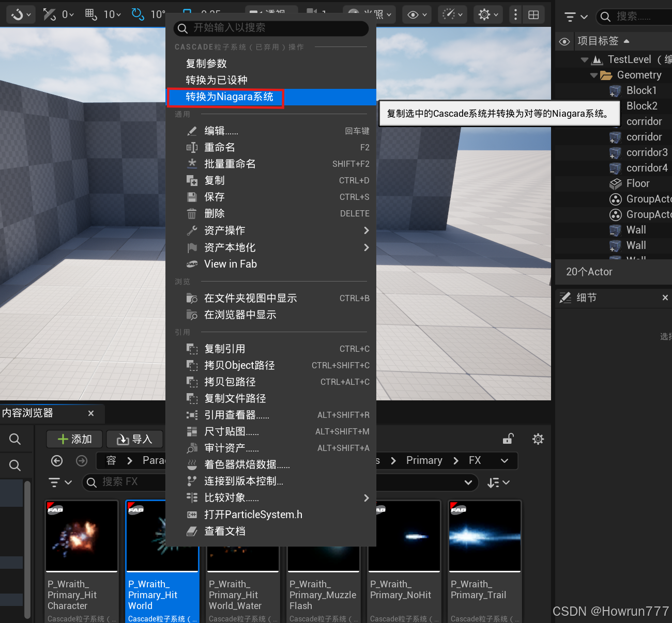Select P_Wraith_Primary_HitCharacter thumbnail
The width and height of the screenshot is (672, 623).
(82, 536)
